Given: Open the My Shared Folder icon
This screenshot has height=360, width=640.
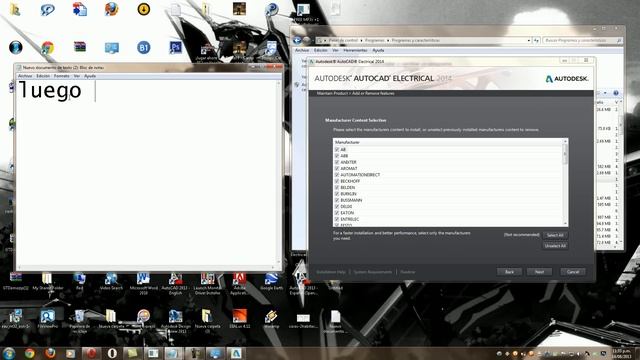Looking at the screenshot, I should [x=48, y=282].
